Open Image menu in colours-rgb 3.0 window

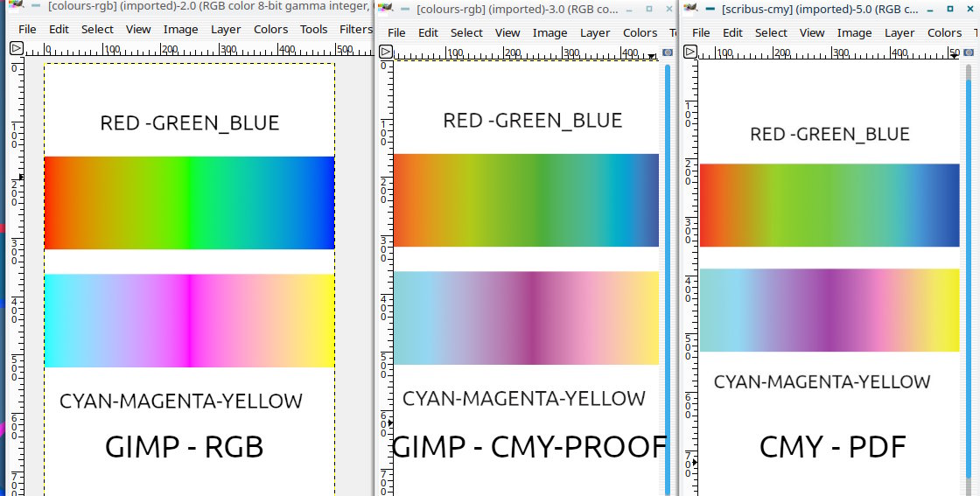point(550,32)
